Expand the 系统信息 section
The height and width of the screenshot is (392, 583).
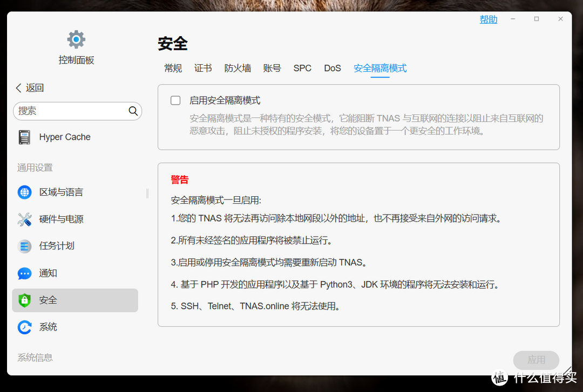coord(35,357)
